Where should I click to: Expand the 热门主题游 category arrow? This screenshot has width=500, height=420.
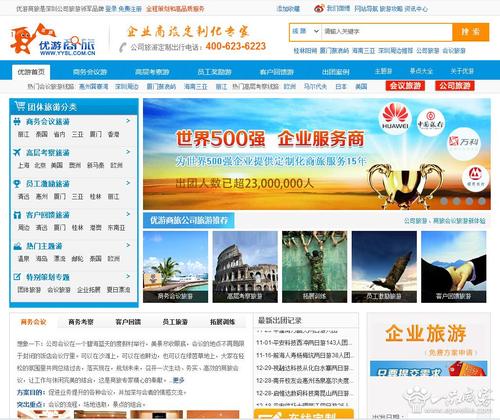coord(128,245)
